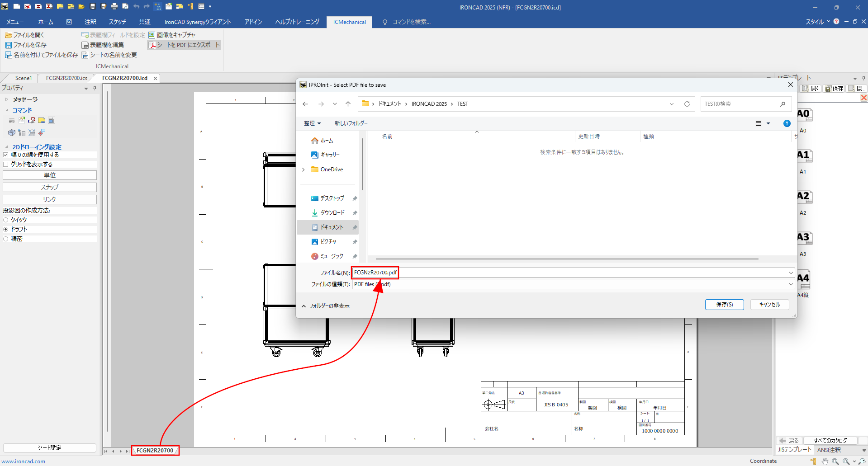Click シートの名前を変更 in the ribbon
Viewport: 868px width, 466px height.
[109, 55]
